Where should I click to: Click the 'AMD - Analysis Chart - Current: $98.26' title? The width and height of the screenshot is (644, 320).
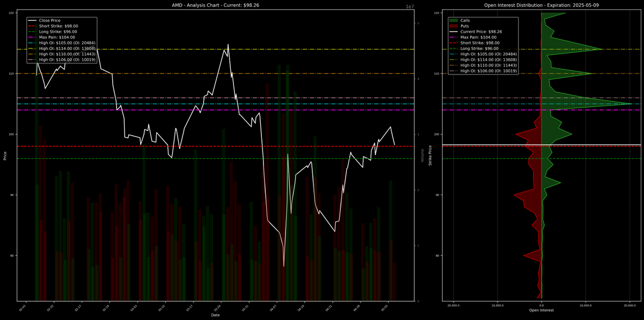coord(215,5)
